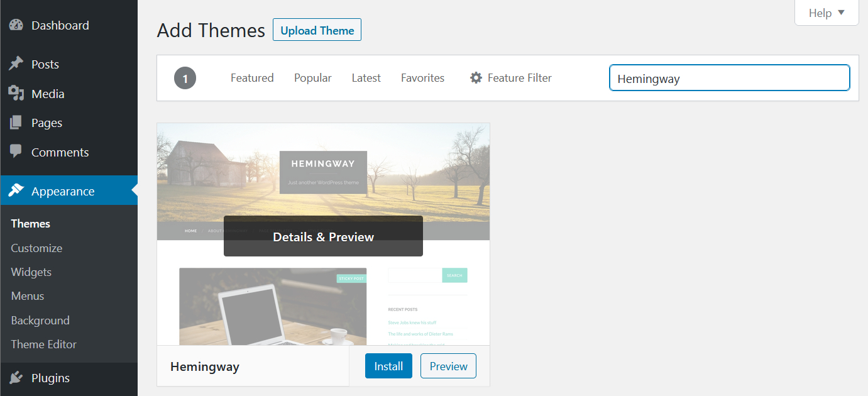
Task: Open Background under Appearance
Action: tap(40, 321)
